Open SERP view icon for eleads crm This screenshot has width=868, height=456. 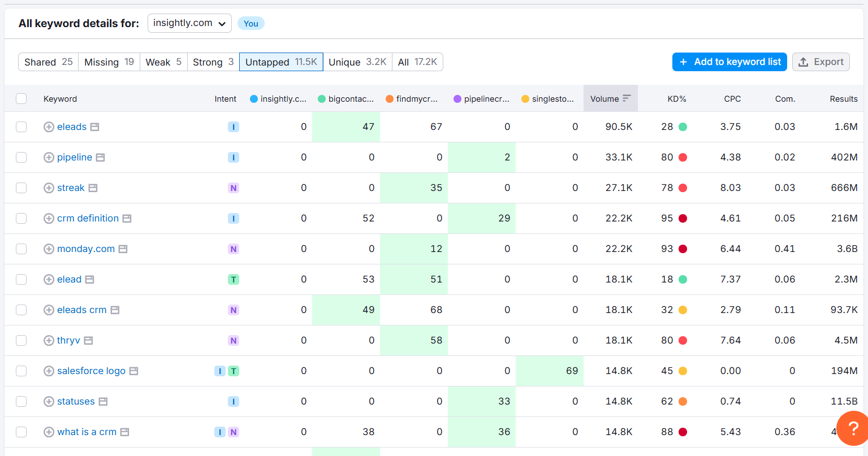coord(115,310)
